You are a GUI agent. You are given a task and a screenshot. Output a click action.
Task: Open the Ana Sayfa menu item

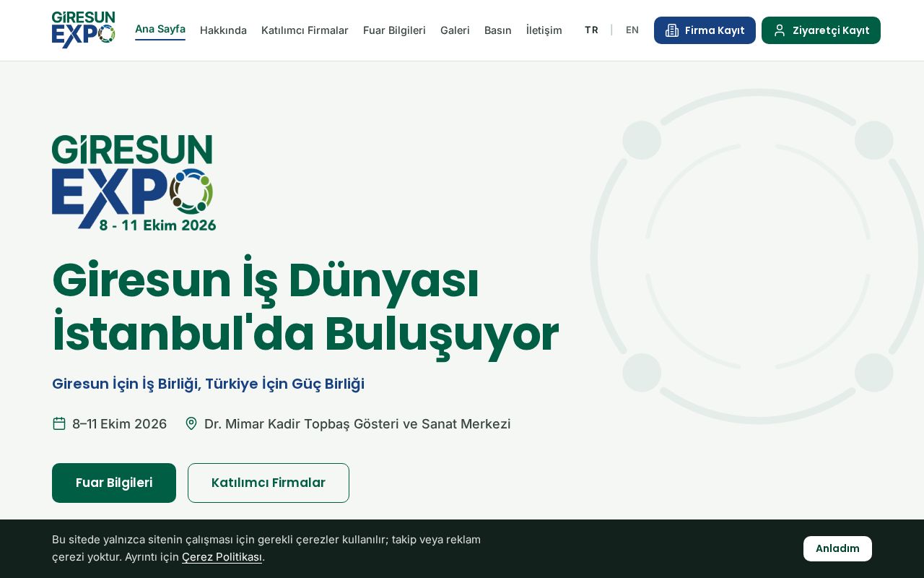click(x=160, y=29)
